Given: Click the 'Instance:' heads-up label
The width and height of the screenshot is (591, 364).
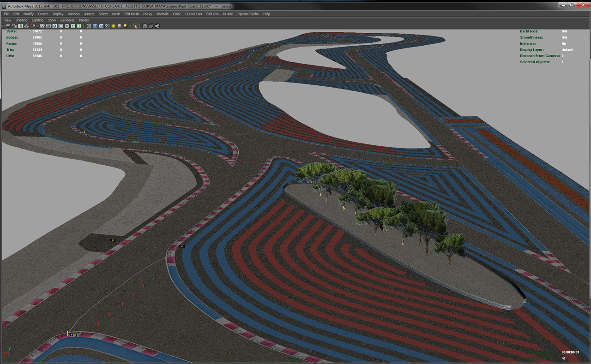Looking at the screenshot, I should coord(528,43).
